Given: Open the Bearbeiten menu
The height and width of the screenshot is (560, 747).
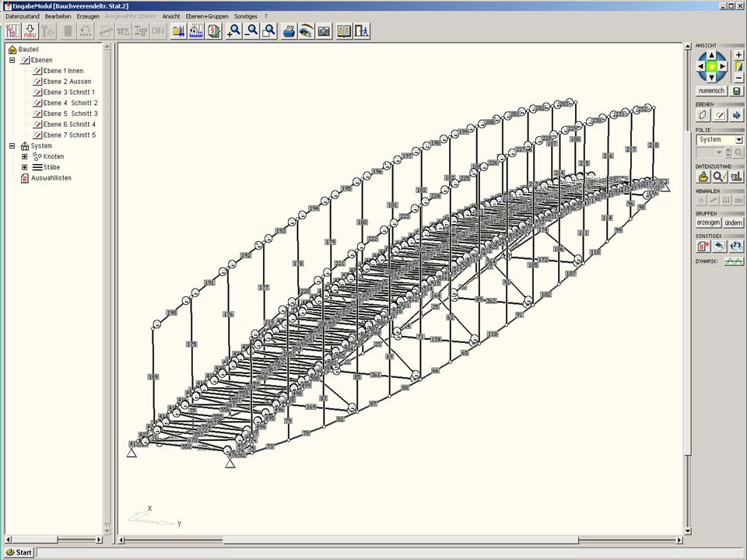Looking at the screenshot, I should pos(59,16).
